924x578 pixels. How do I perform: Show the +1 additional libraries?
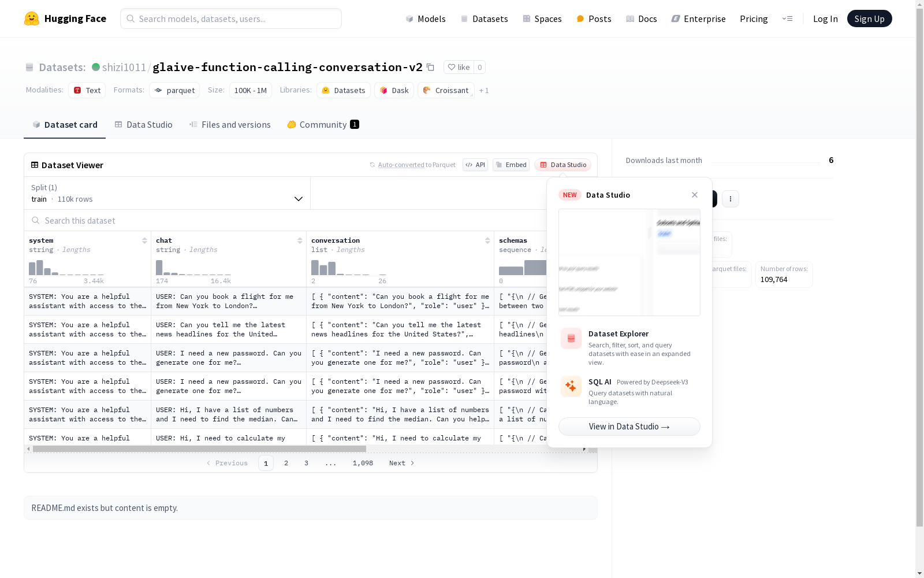click(x=484, y=90)
